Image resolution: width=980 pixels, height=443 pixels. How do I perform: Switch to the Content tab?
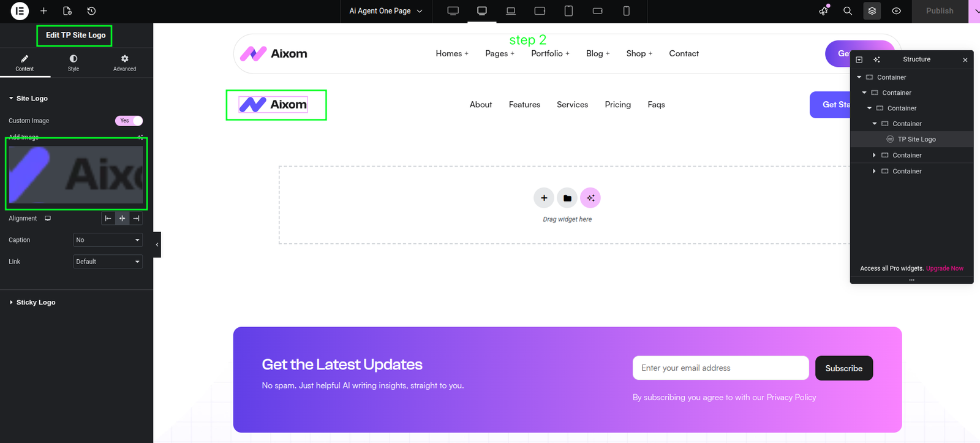click(x=24, y=62)
